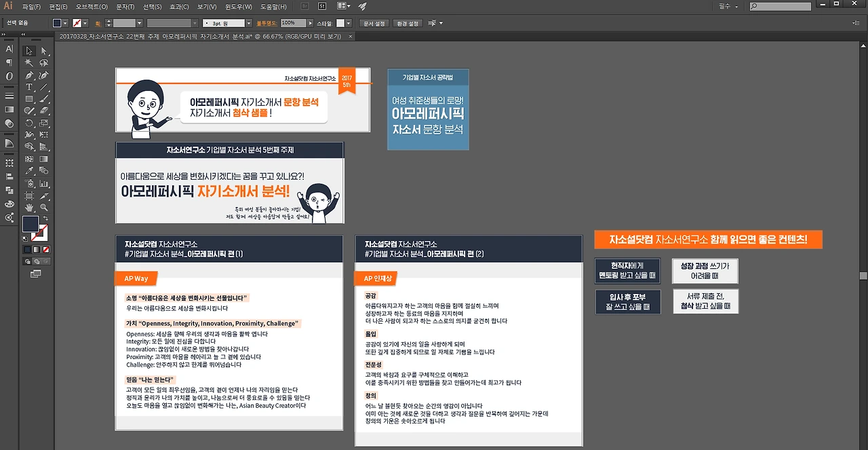
Task: Select the Selection tool (black arrow)
Action: pyautogui.click(x=29, y=51)
